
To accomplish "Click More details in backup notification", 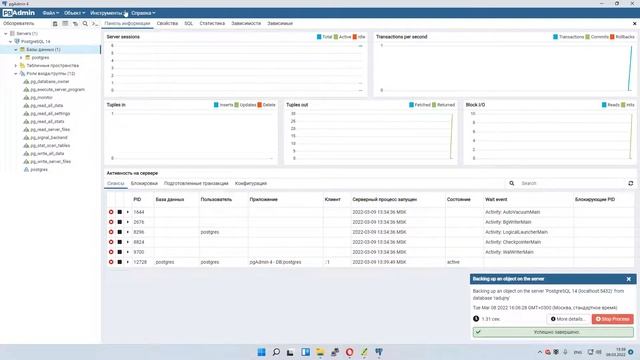I will click(x=568, y=319).
